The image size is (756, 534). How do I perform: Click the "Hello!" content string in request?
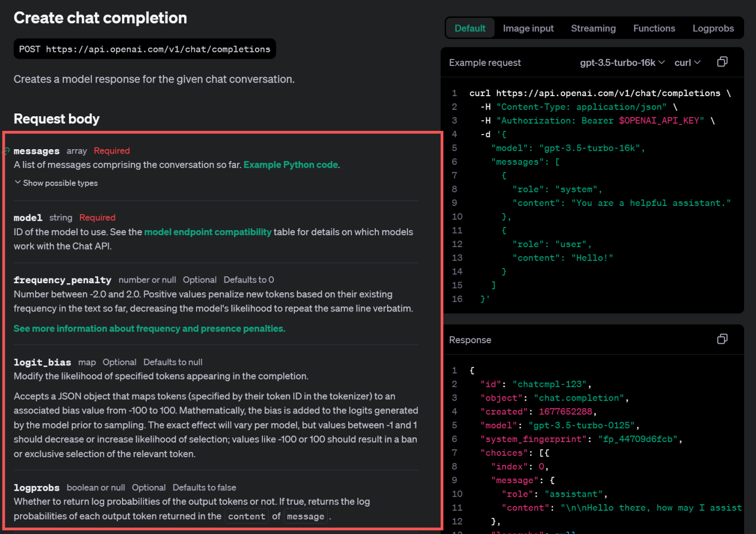tap(592, 258)
